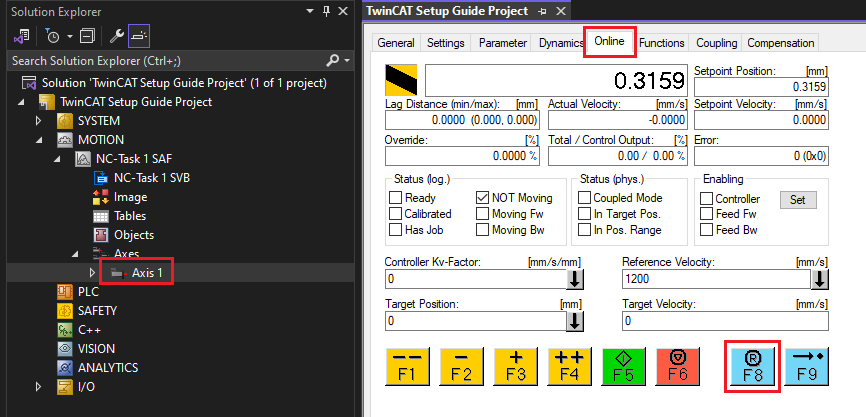The width and height of the screenshot is (866, 417).
Task: Switch to the General tab
Action: pyautogui.click(x=396, y=43)
